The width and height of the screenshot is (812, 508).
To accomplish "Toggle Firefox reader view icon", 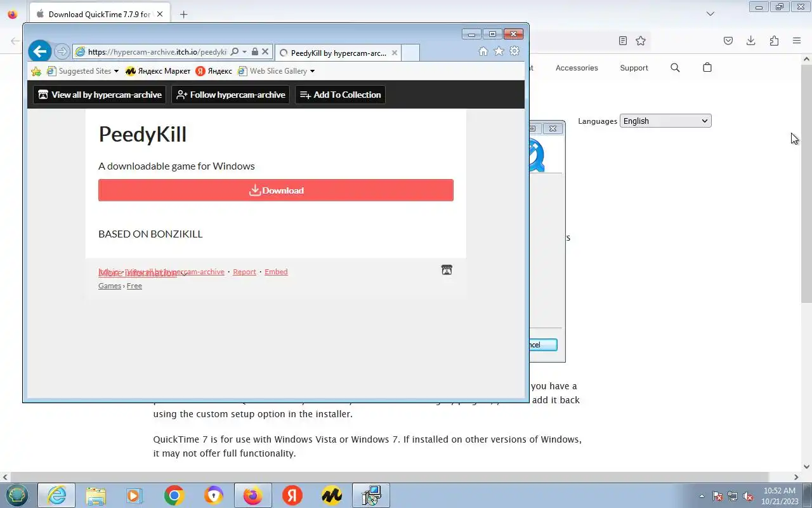I will click(623, 41).
